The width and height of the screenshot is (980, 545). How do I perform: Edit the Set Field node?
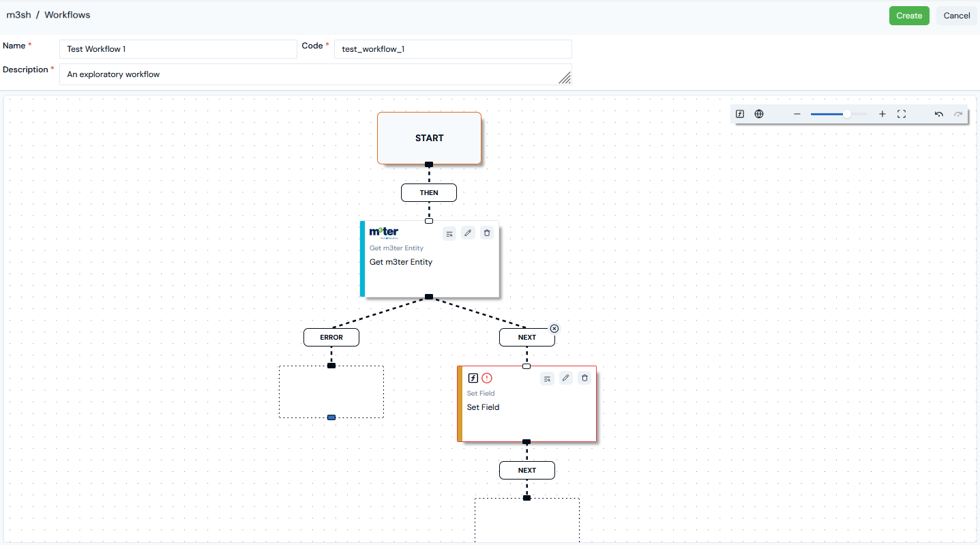(x=566, y=378)
